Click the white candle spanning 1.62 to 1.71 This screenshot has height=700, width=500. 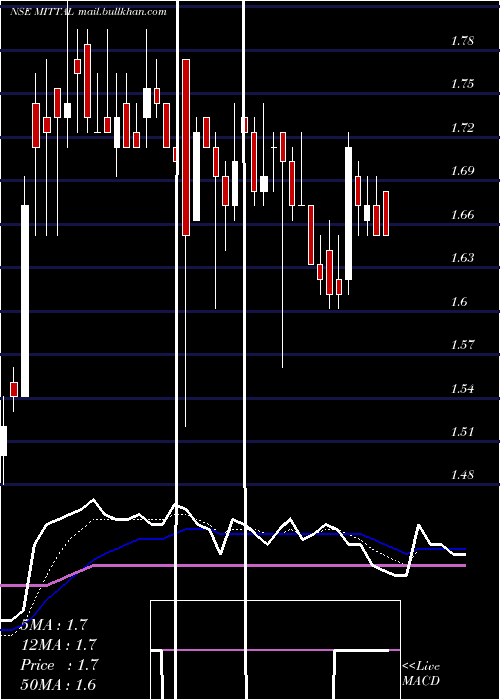pos(348,213)
